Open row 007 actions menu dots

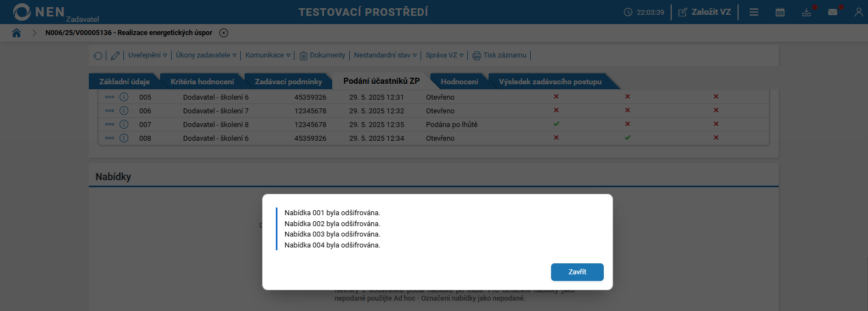click(x=110, y=124)
